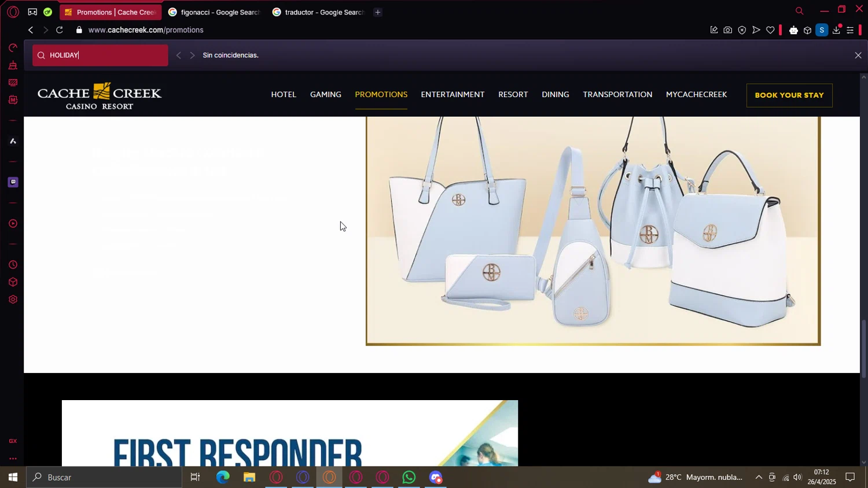Open WhatsApp from taskbar
The image size is (868, 488).
pyautogui.click(x=409, y=477)
